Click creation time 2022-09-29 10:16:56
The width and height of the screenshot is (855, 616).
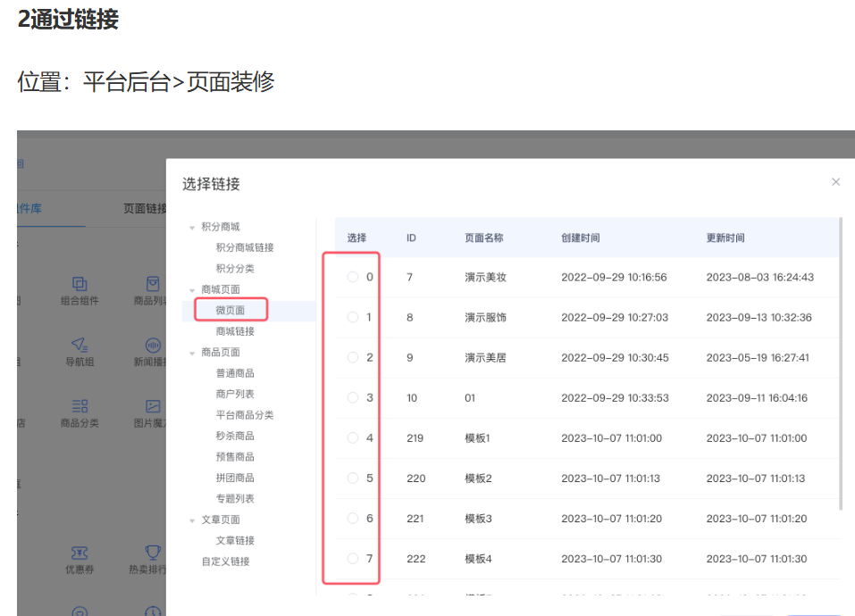click(x=614, y=278)
